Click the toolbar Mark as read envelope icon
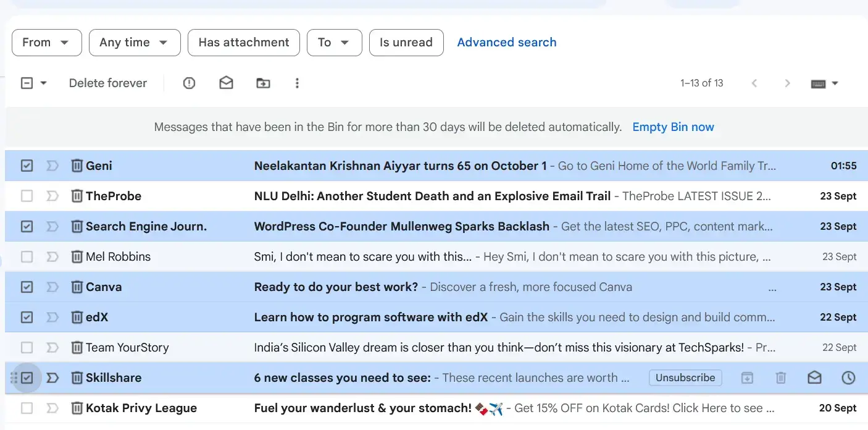The height and width of the screenshot is (430, 868). pos(227,83)
